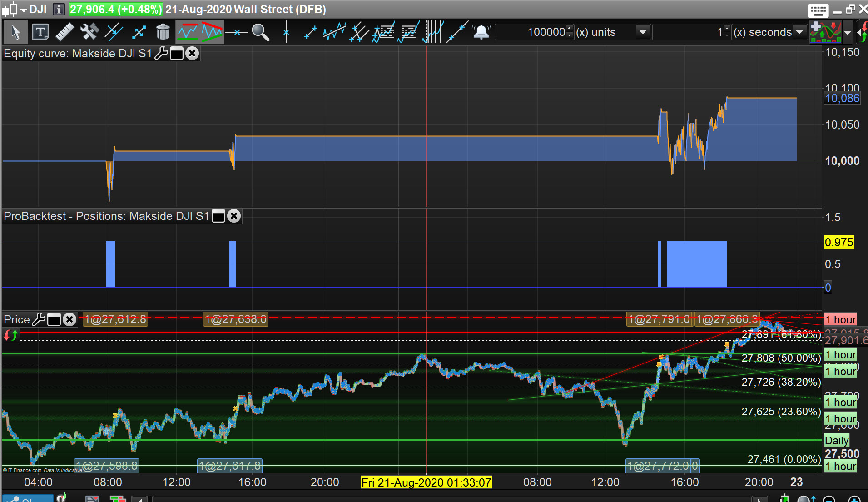Click the horizontal scrollbar track at the bottom
Viewport: 868px width, 502px height.
point(451,499)
